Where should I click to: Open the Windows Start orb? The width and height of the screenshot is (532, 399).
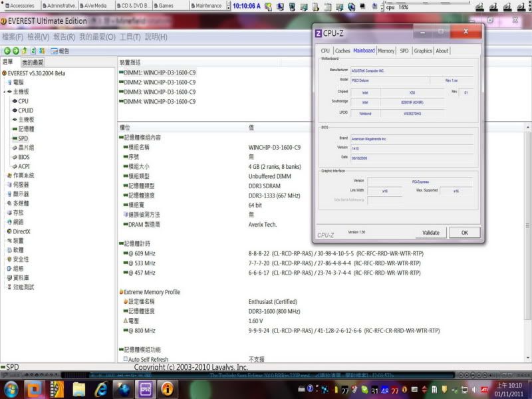click(x=11, y=389)
